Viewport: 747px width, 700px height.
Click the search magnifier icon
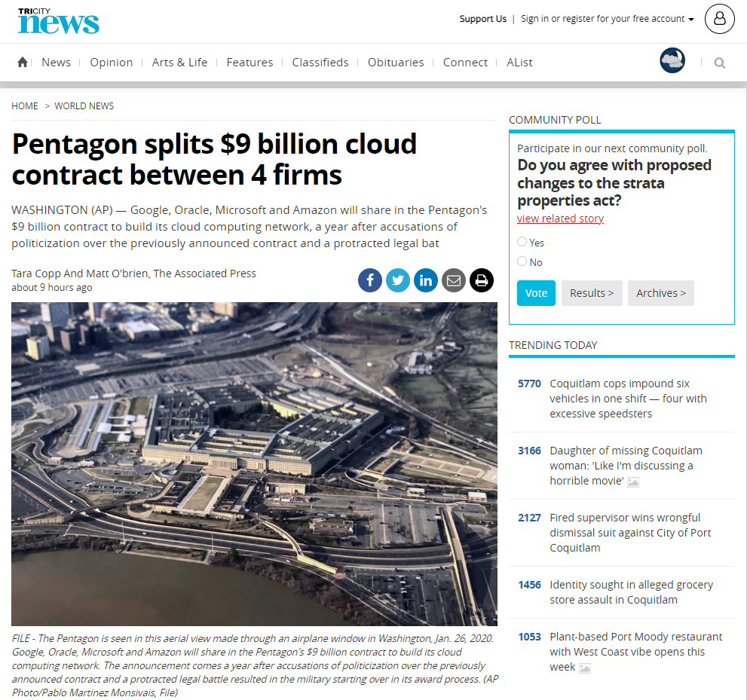pos(719,63)
